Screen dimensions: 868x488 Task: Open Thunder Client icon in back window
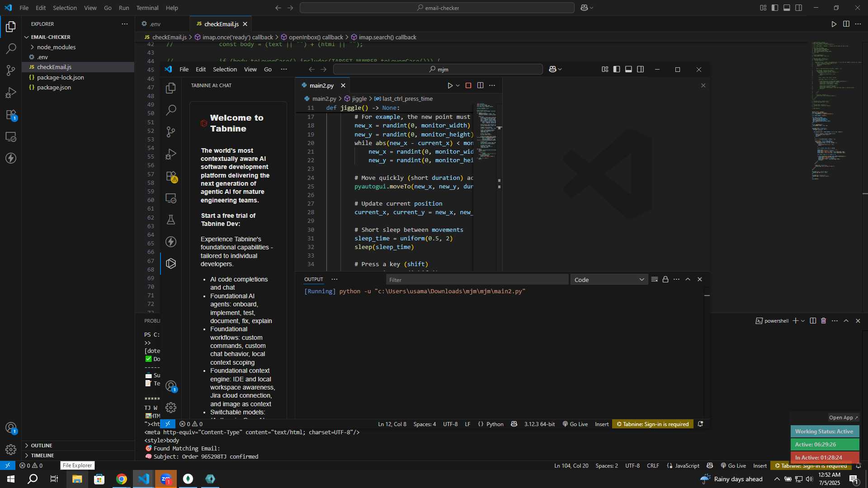point(11,158)
